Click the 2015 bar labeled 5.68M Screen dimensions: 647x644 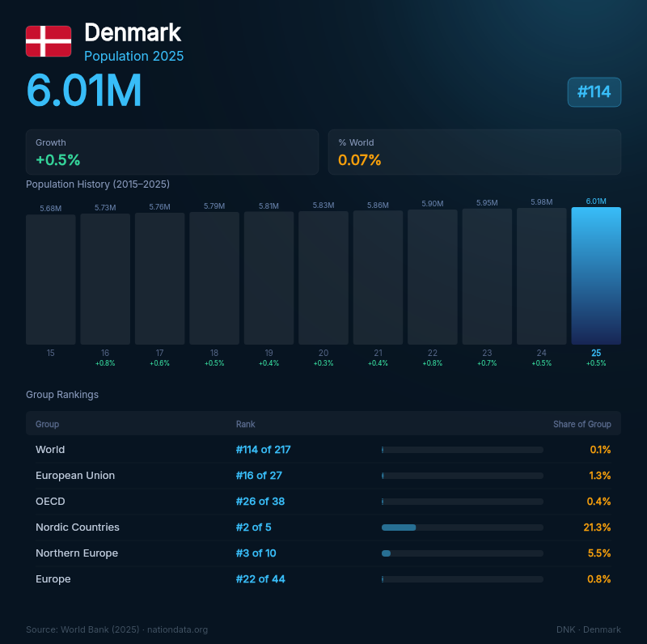[51, 279]
